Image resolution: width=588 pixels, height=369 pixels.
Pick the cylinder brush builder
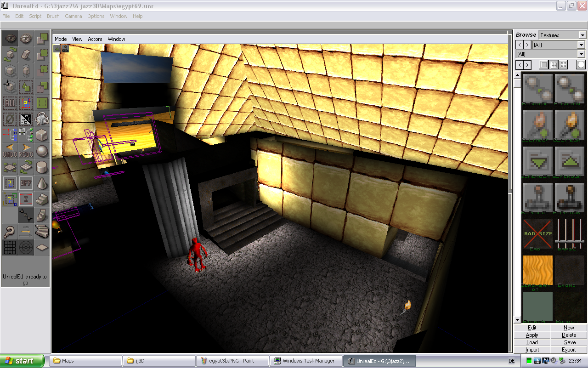pyautogui.click(x=42, y=167)
